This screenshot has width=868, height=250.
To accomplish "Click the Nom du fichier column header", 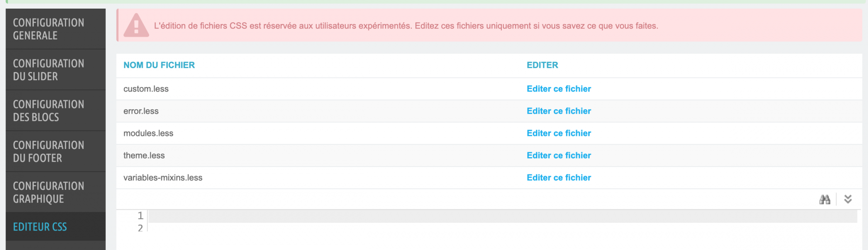I will [159, 65].
